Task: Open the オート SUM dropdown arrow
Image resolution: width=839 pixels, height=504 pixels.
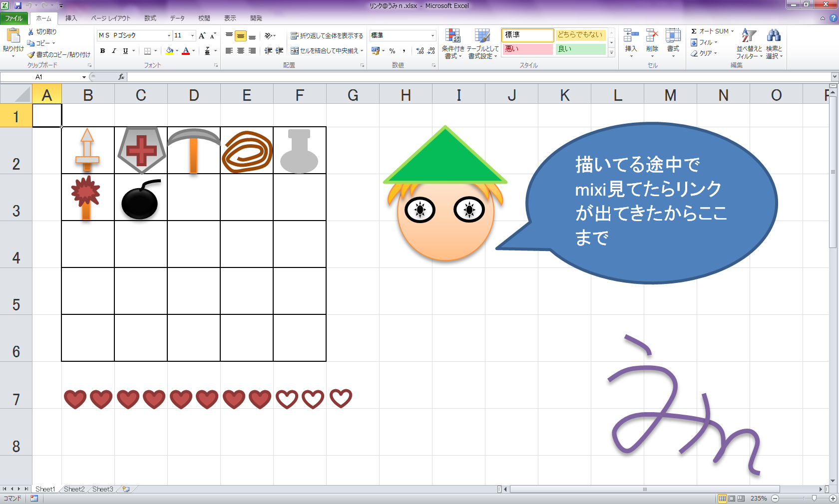Action: tap(732, 31)
